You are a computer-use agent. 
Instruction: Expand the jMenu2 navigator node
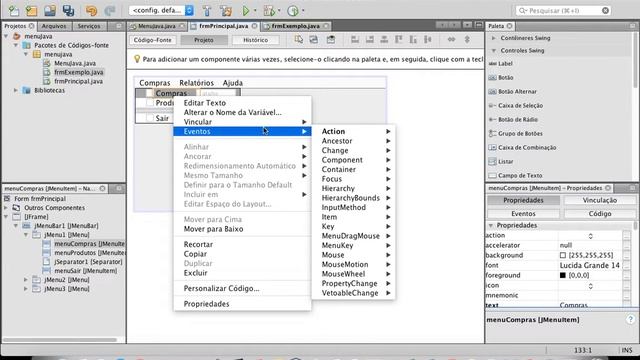point(26,280)
